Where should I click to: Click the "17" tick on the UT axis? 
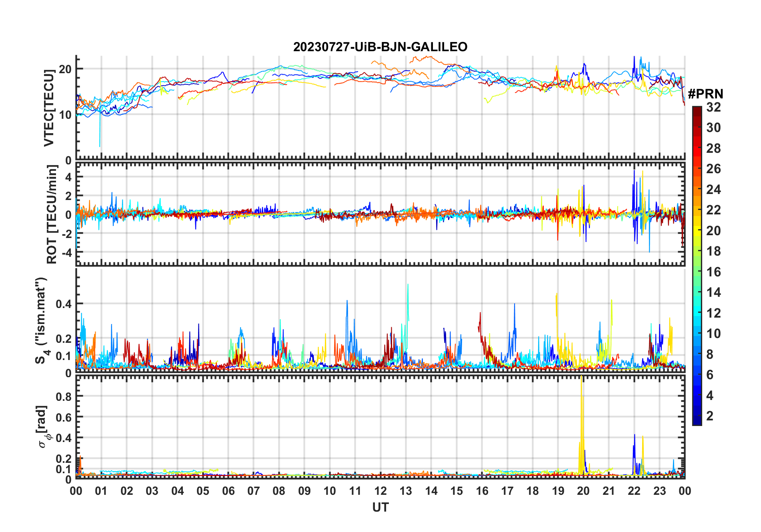click(x=507, y=491)
